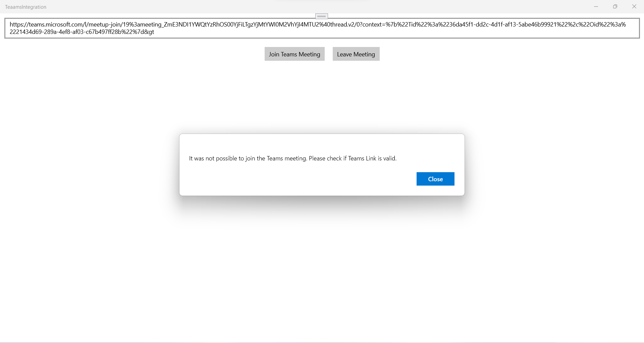
Task: Click the error message text in the dialog
Action: pyautogui.click(x=293, y=158)
